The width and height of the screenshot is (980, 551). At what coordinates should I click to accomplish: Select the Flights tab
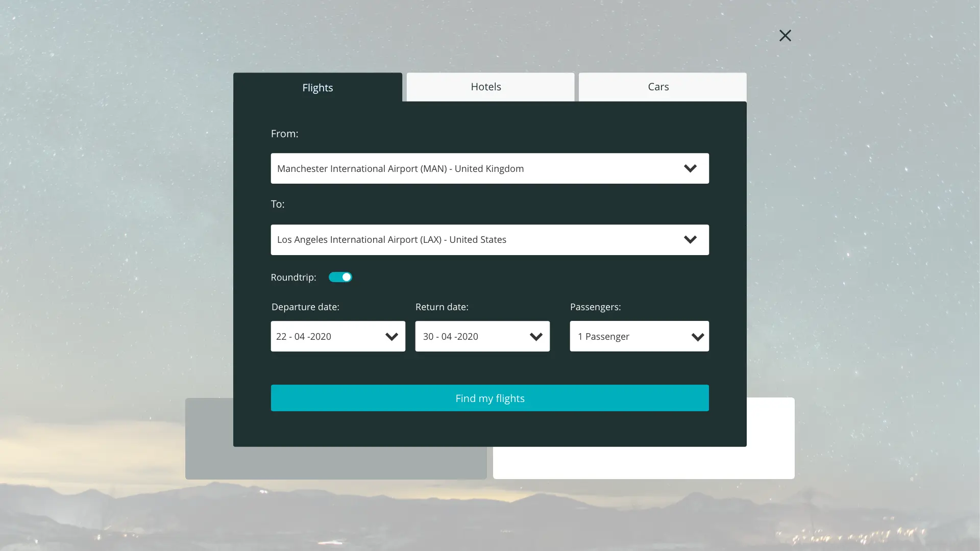pyautogui.click(x=317, y=88)
